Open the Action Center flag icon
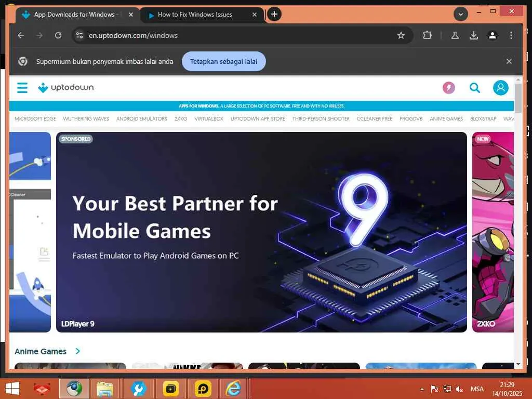The image size is (532, 399). (x=435, y=389)
